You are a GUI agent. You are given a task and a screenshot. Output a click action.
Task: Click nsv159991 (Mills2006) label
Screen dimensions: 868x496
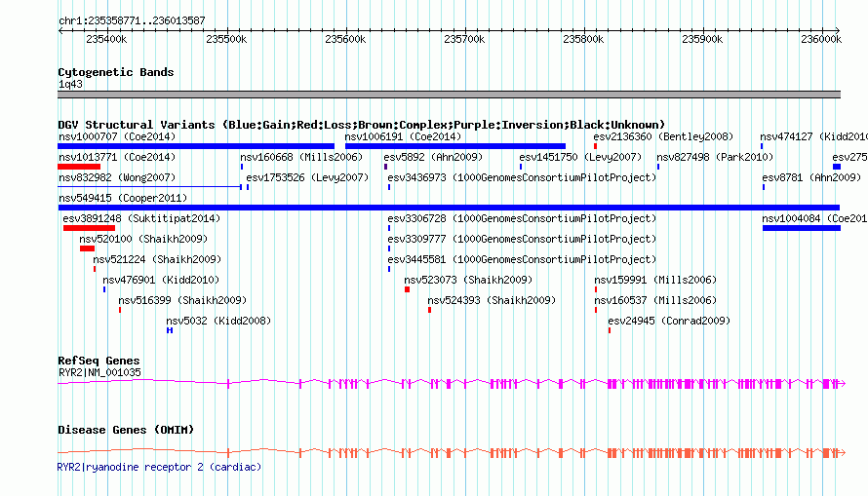coord(655,280)
